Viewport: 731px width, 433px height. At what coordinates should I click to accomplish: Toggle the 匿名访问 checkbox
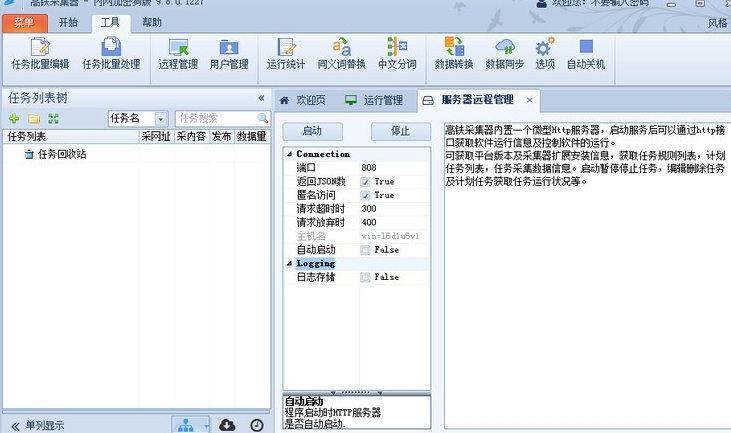365,196
